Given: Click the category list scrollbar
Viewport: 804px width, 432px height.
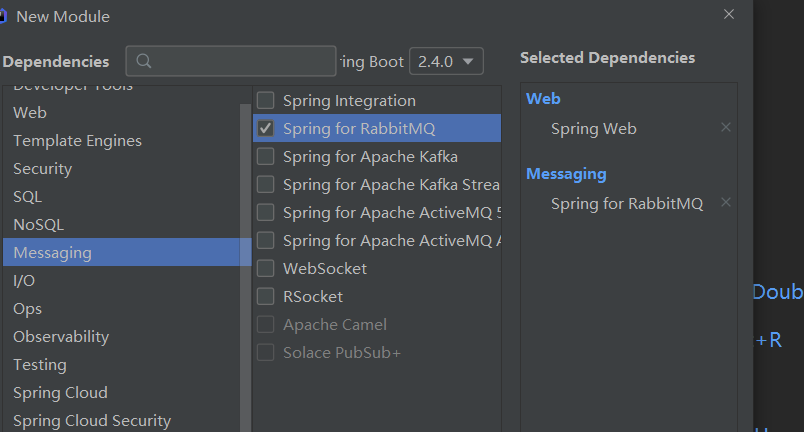Looking at the screenshot, I should pos(246,250).
